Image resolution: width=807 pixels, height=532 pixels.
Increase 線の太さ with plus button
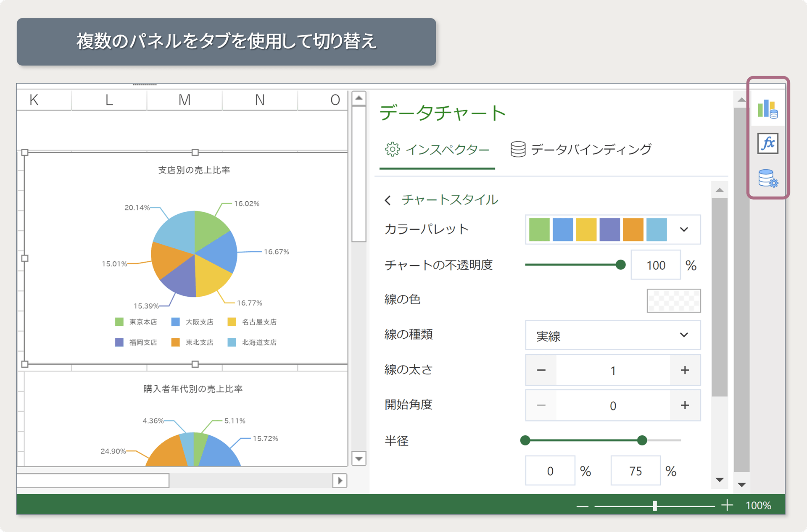685,370
